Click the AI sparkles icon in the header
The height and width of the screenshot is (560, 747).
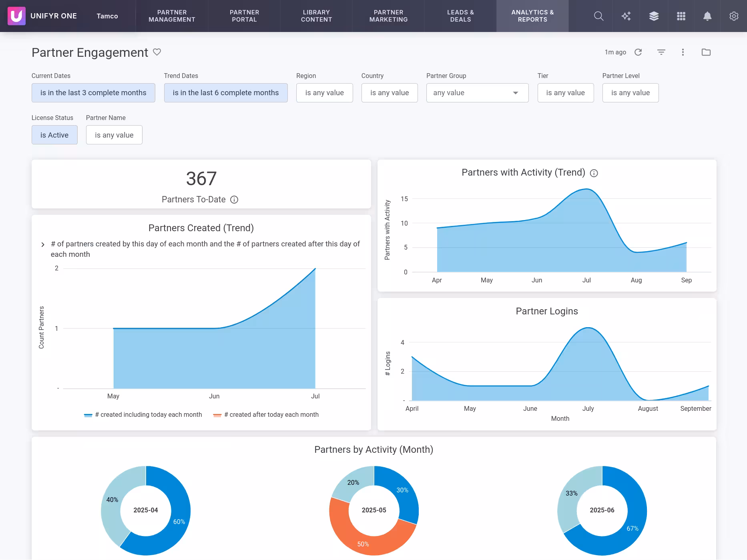pos(626,16)
